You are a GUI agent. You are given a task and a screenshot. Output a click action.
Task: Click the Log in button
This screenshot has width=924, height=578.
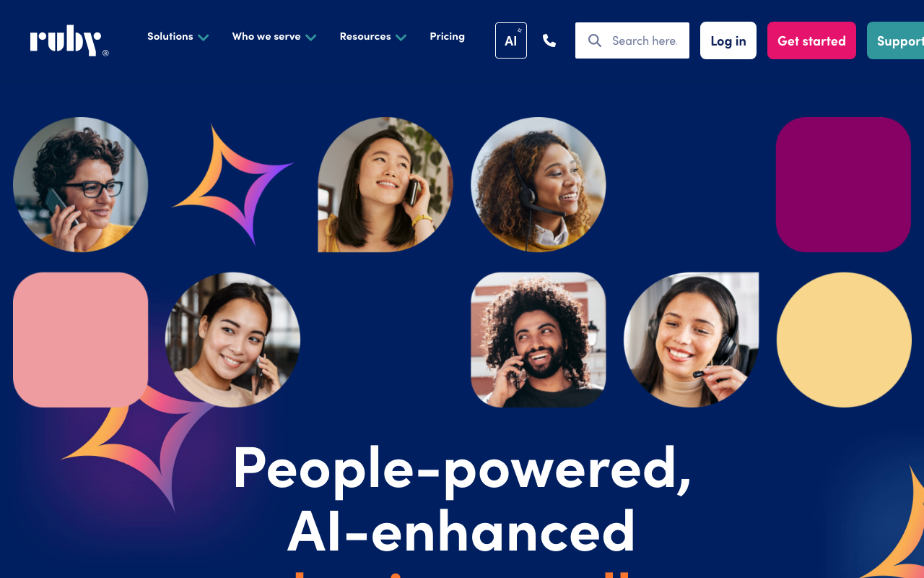point(728,40)
